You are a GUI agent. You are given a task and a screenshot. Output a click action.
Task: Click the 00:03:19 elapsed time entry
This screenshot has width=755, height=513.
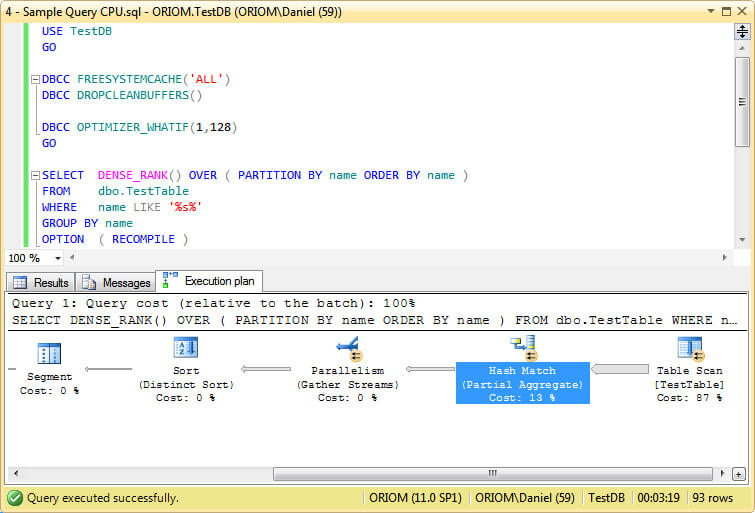(x=658, y=498)
